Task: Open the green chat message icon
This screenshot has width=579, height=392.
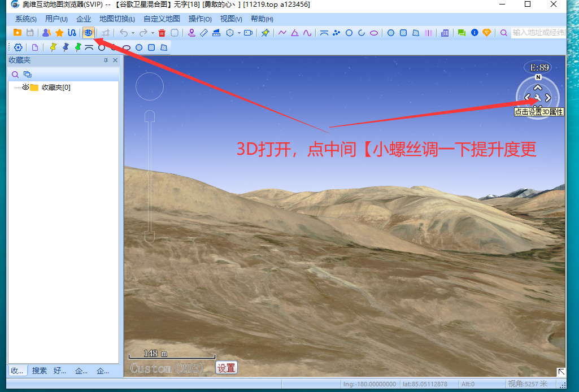Action: click(x=462, y=33)
